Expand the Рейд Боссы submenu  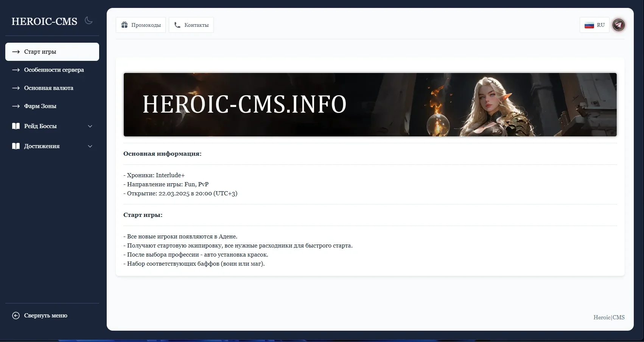[x=52, y=126]
